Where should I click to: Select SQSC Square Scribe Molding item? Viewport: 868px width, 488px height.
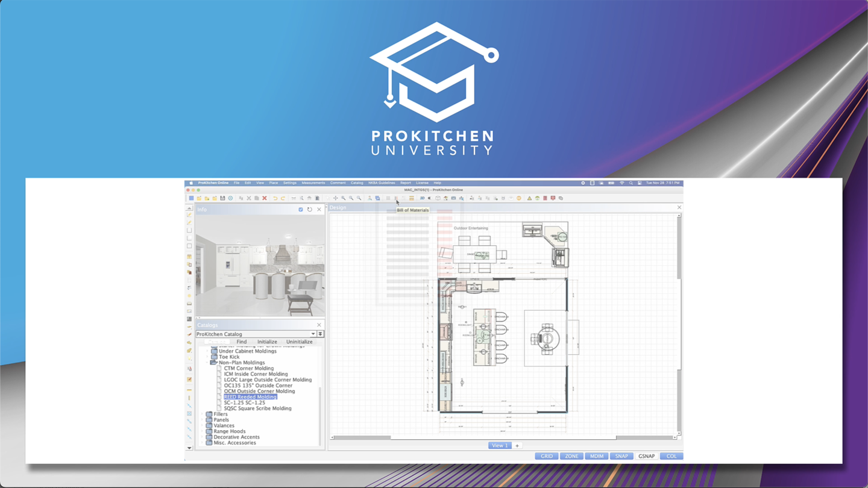click(x=257, y=408)
